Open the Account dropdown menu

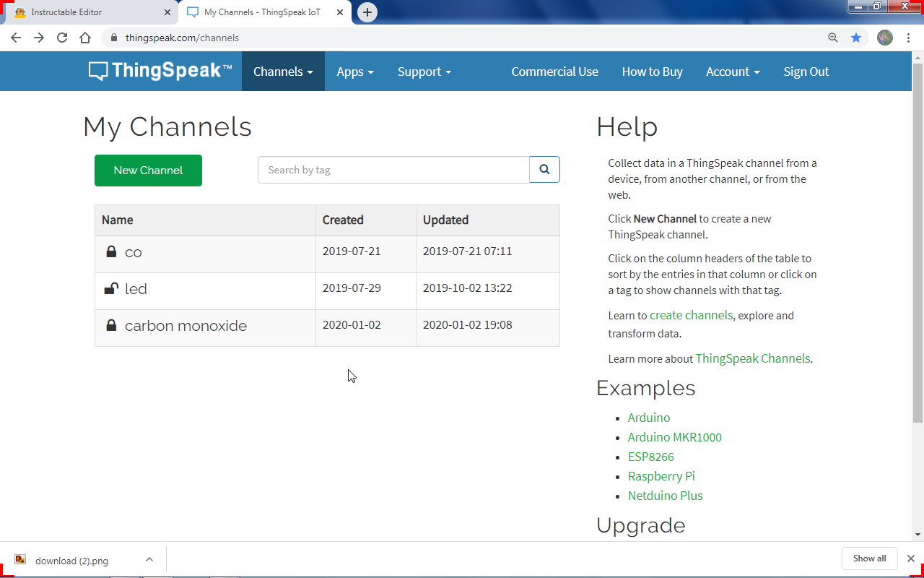[x=733, y=72]
